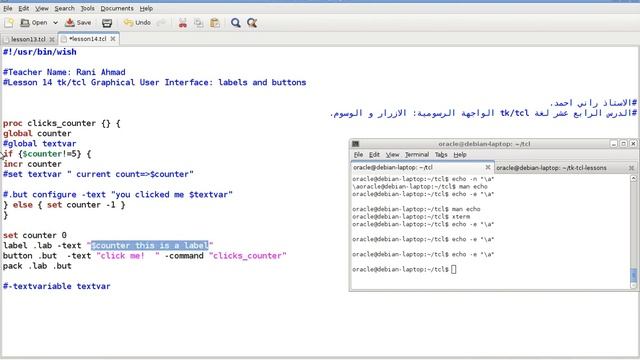Screen dimensions: 640x360
Task: Click the Open file toolbar button
Action: pos(34,23)
